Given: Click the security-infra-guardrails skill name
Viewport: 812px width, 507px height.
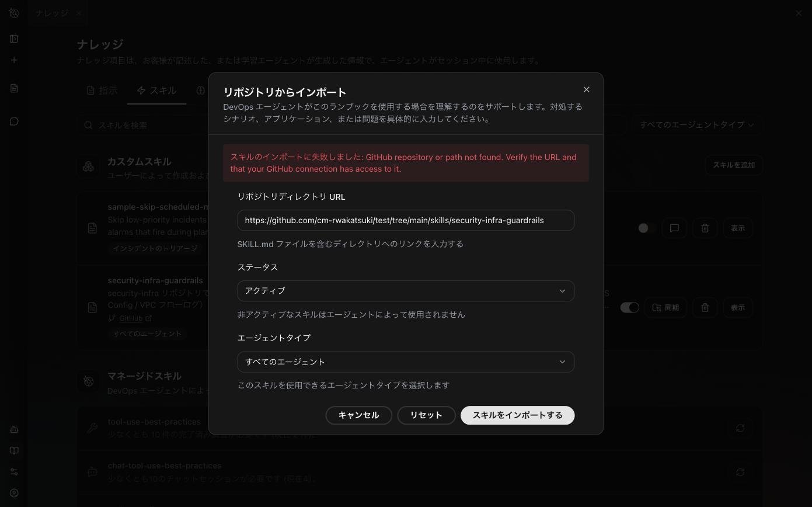Looking at the screenshot, I should [155, 280].
